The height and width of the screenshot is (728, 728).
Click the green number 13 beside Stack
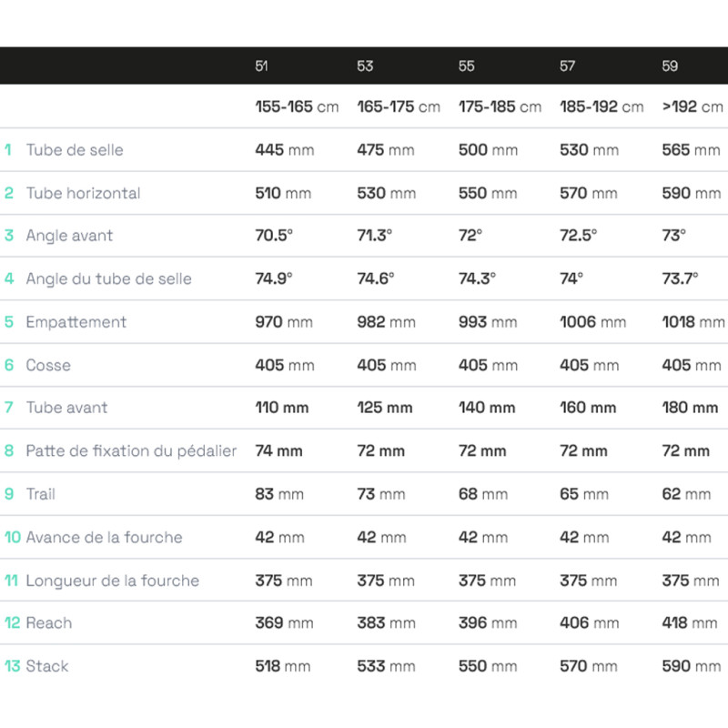pyautogui.click(x=13, y=666)
